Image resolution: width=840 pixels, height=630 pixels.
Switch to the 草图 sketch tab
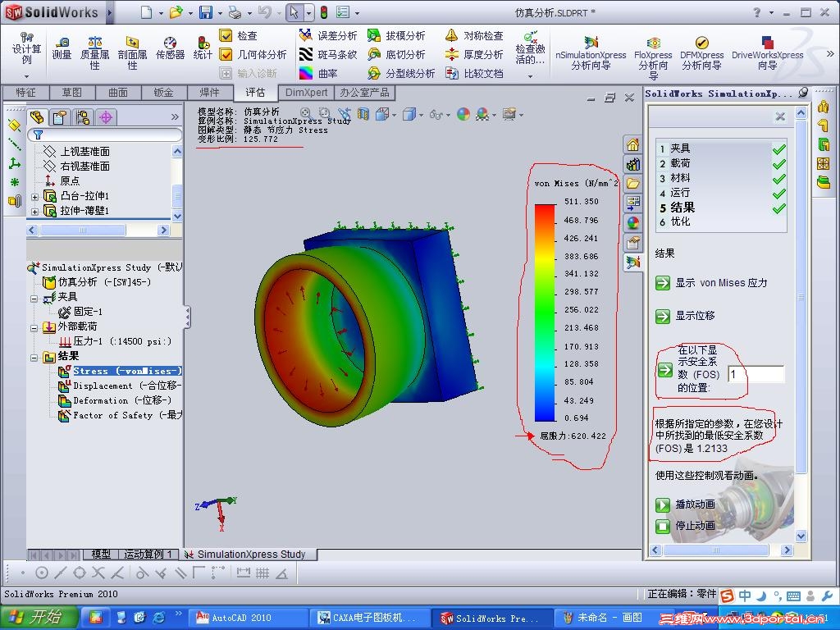click(x=72, y=93)
